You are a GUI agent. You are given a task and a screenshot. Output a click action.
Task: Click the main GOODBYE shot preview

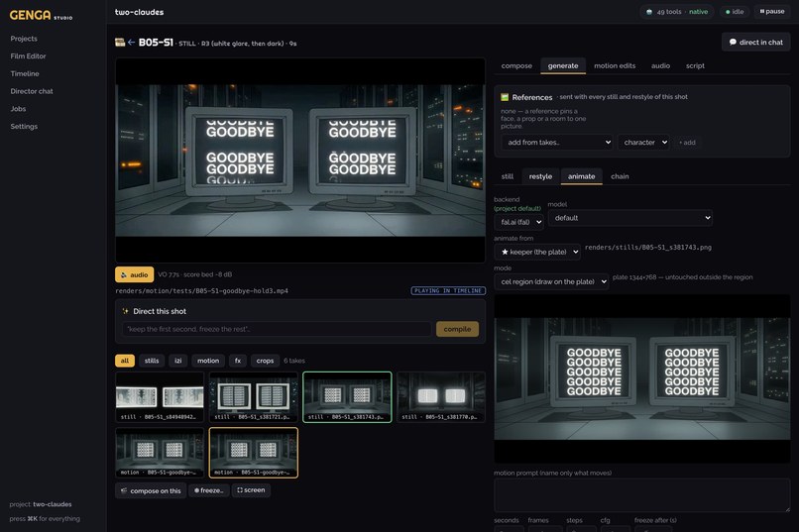click(300, 160)
